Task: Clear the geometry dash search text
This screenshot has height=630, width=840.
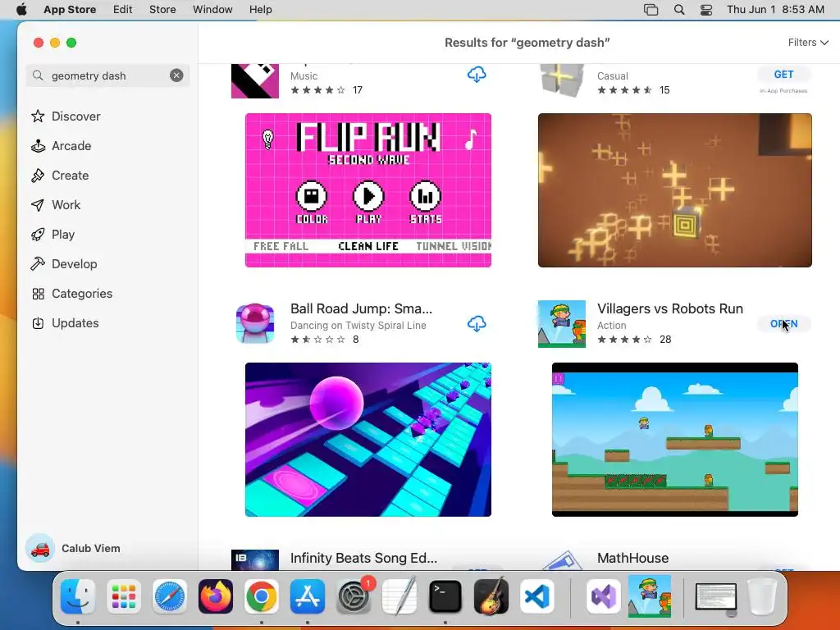Action: [x=176, y=75]
